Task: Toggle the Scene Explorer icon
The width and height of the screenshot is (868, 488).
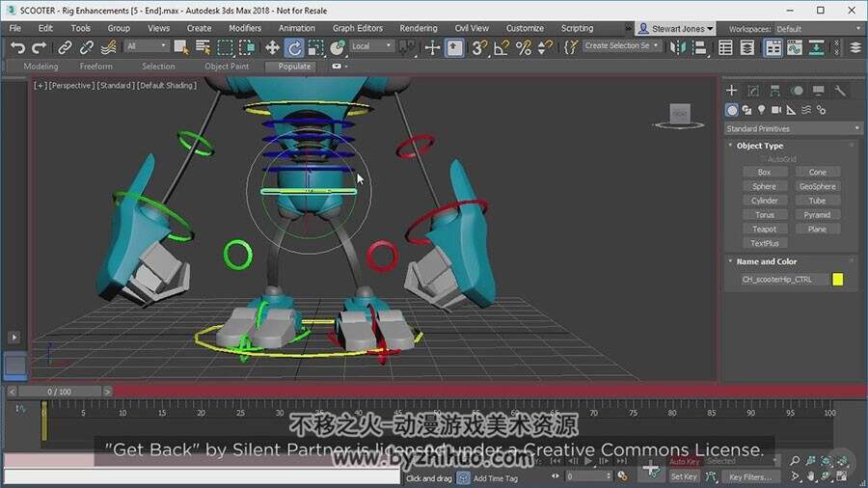Action: [725, 48]
